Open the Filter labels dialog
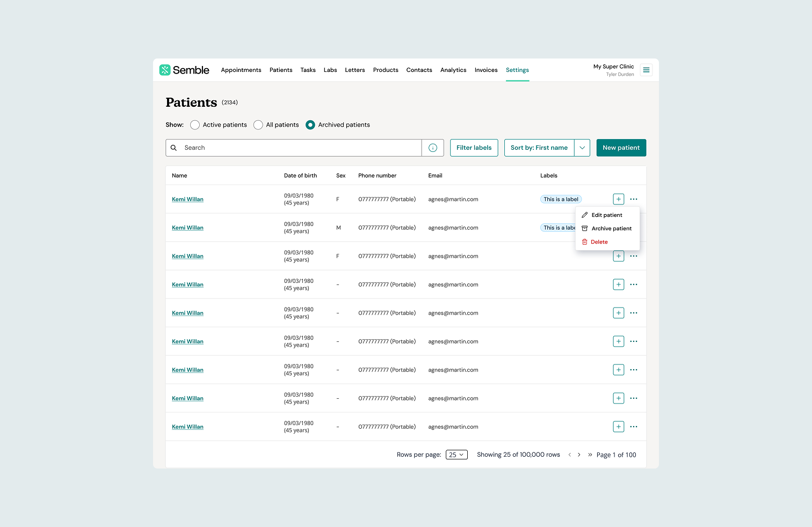 point(474,148)
